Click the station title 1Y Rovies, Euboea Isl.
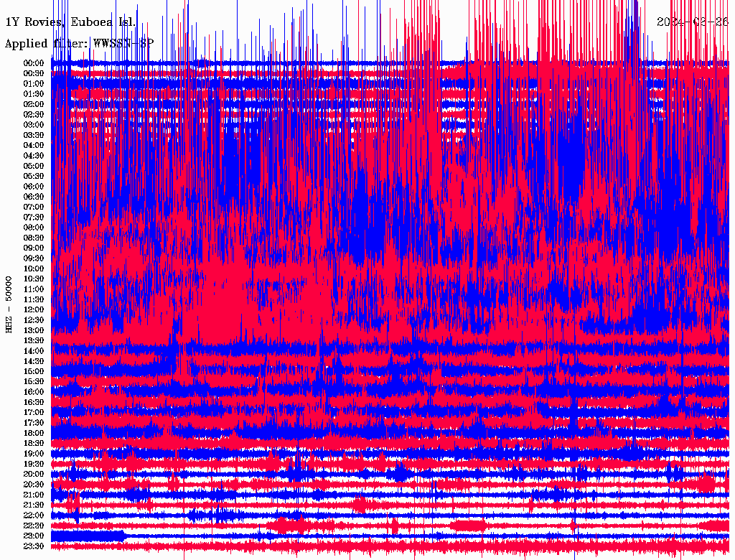Viewport: 735px width, 560px height. pos(70,22)
